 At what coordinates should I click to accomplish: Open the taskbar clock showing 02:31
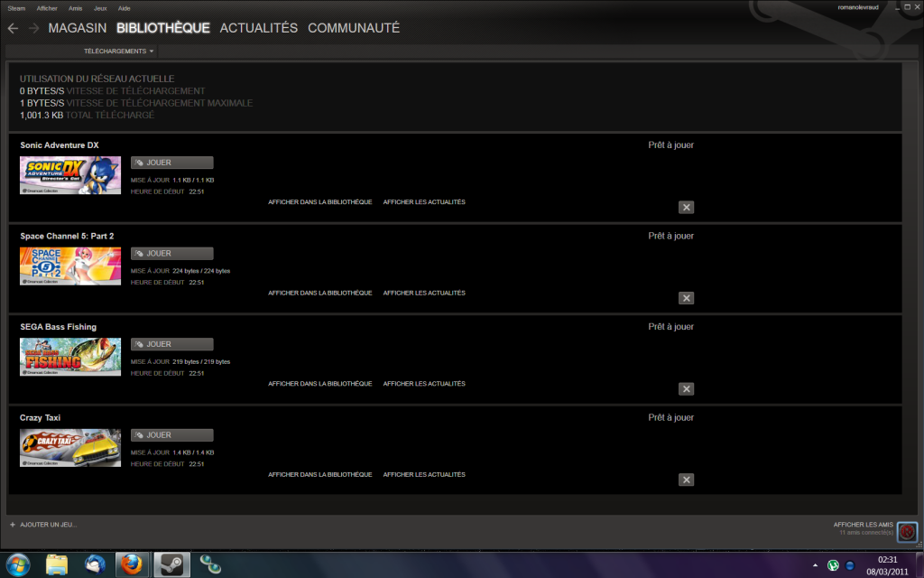click(888, 560)
